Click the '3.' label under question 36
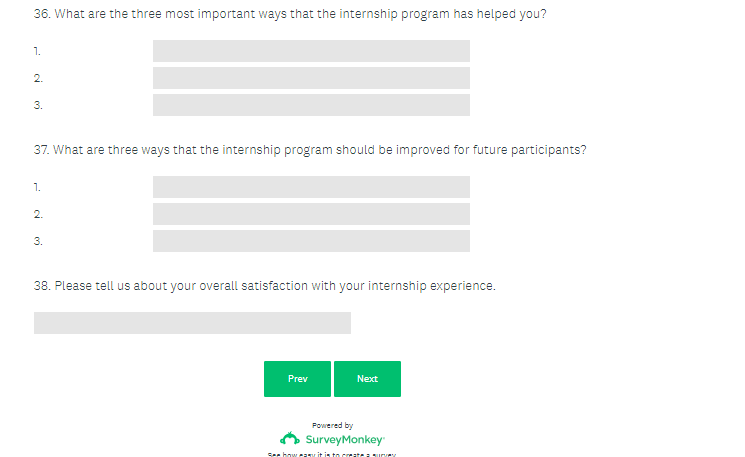The height and width of the screenshot is (457, 745). tap(38, 105)
